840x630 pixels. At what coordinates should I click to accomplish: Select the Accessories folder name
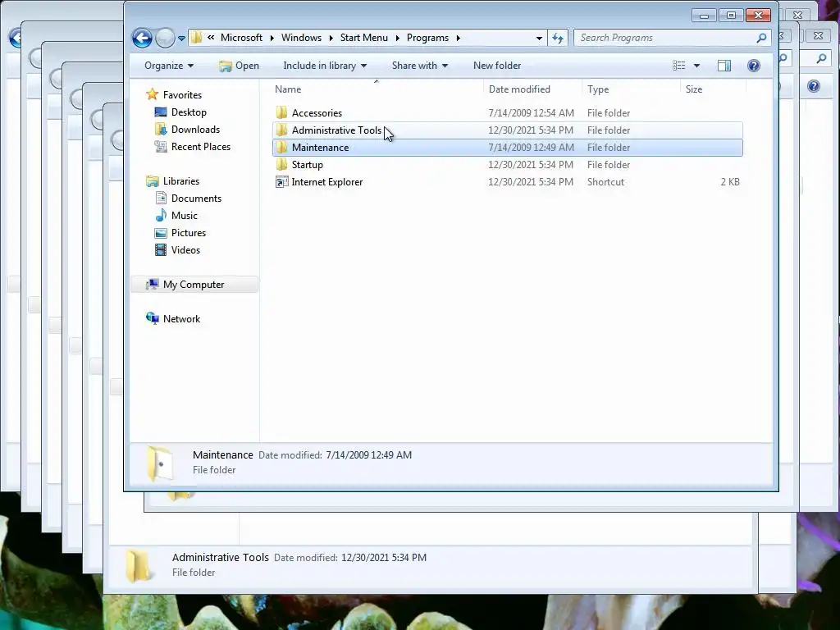tap(317, 113)
